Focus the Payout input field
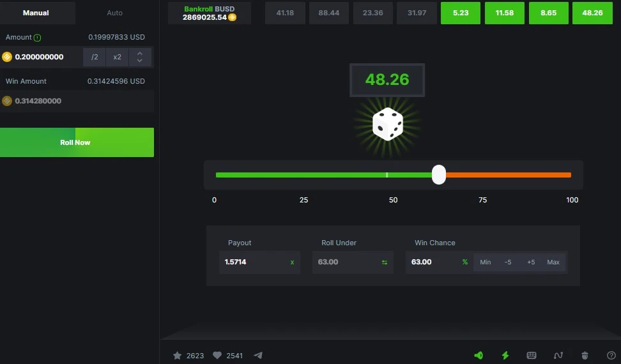The width and height of the screenshot is (621, 364). click(x=259, y=262)
